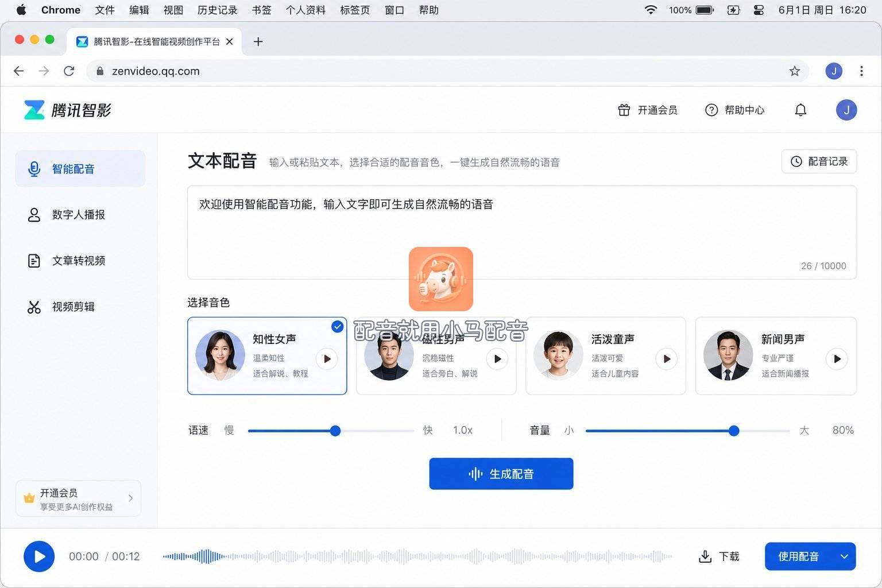Open the Apple menu

(x=21, y=10)
